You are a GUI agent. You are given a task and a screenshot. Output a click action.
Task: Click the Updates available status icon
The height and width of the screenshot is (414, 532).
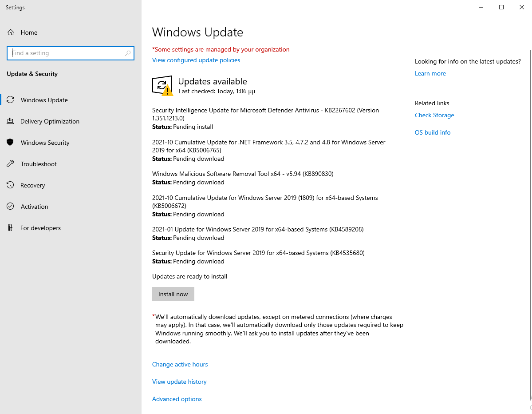point(162,86)
